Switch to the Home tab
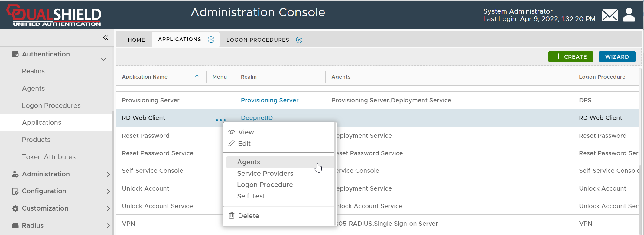Viewport: 644px width, 235px height. 136,40
